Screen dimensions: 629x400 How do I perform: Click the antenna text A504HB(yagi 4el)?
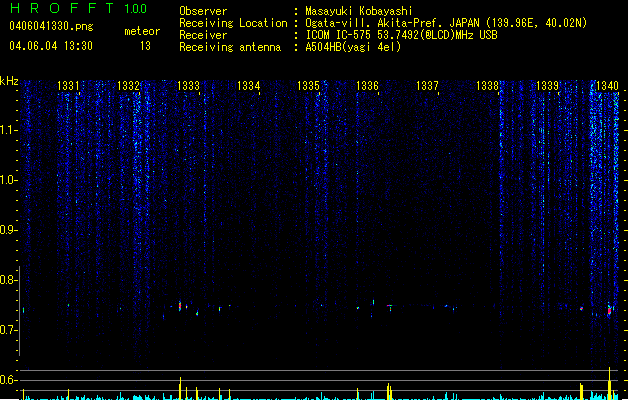pos(353,47)
